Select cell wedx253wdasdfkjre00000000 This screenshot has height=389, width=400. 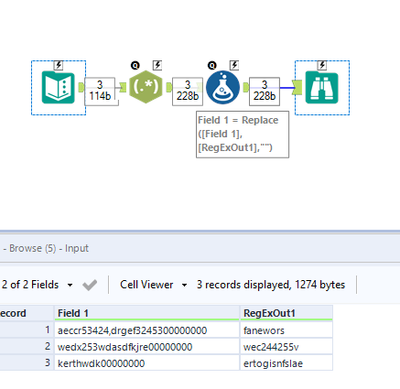click(x=147, y=347)
